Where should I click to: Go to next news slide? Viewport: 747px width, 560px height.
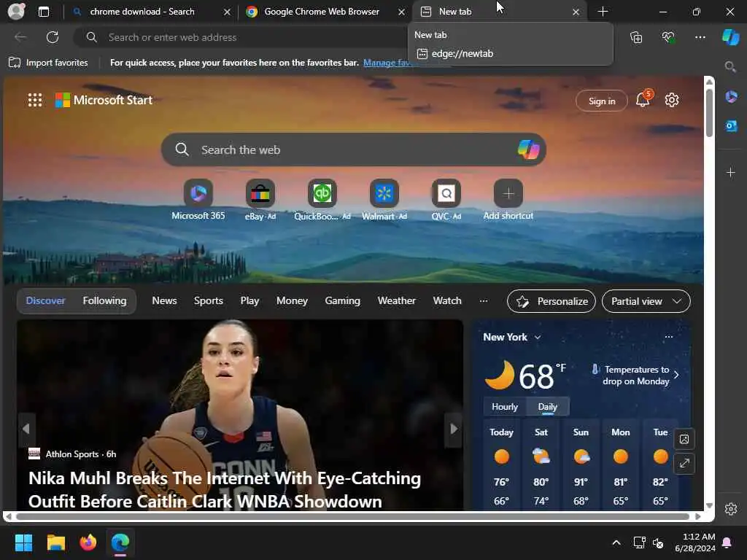[x=454, y=429]
